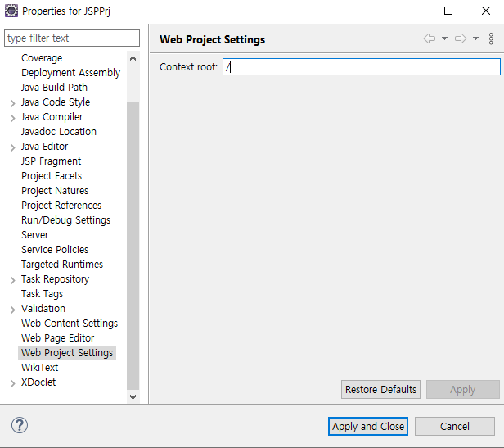The image size is (504, 448).
Task: Select Java Editor entry
Action: pos(45,146)
